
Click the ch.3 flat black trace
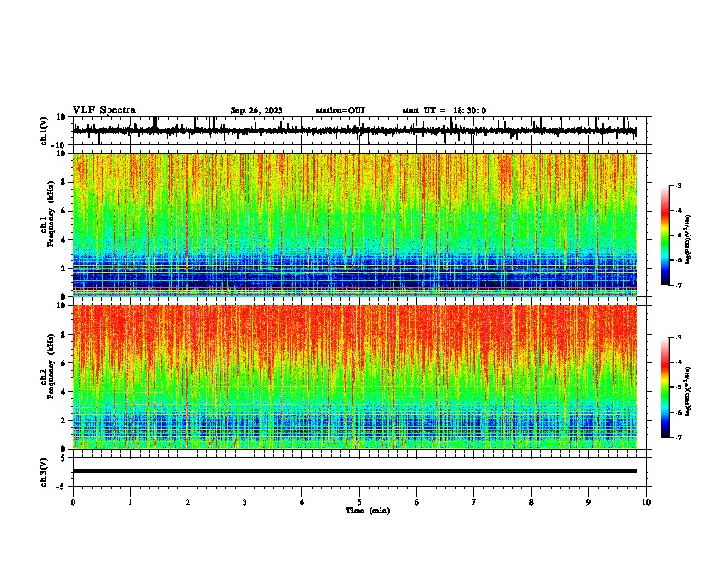[355, 471]
